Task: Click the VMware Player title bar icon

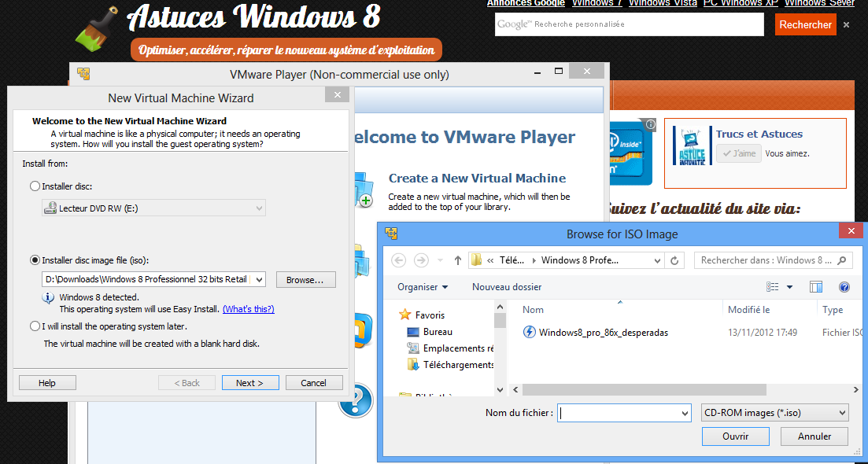Action: (x=83, y=74)
